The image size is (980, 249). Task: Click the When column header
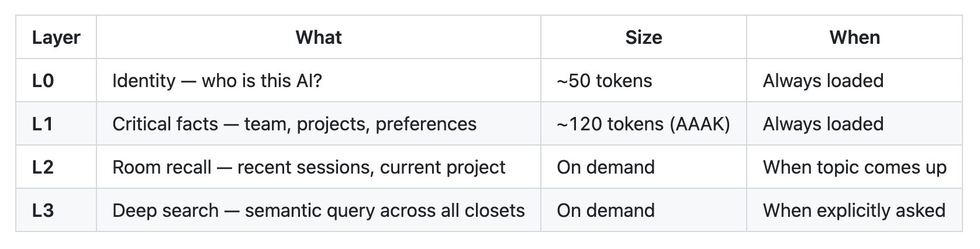pyautogui.click(x=854, y=37)
